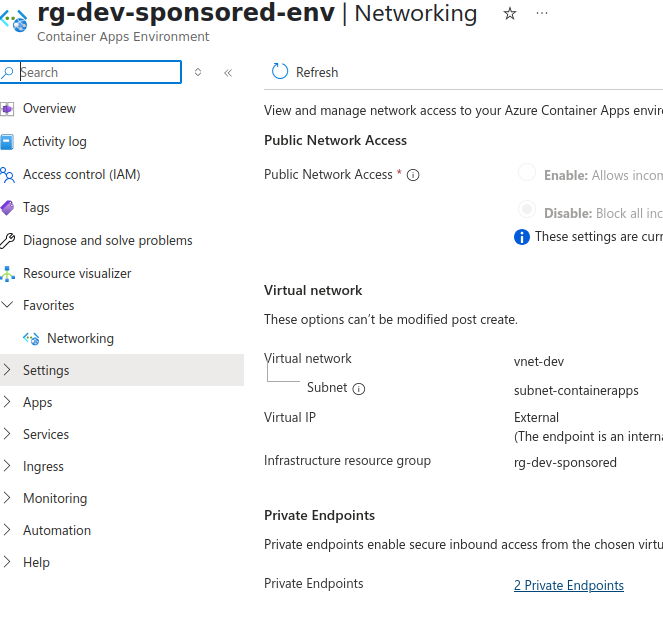Open Resource visualizer page

(x=77, y=274)
